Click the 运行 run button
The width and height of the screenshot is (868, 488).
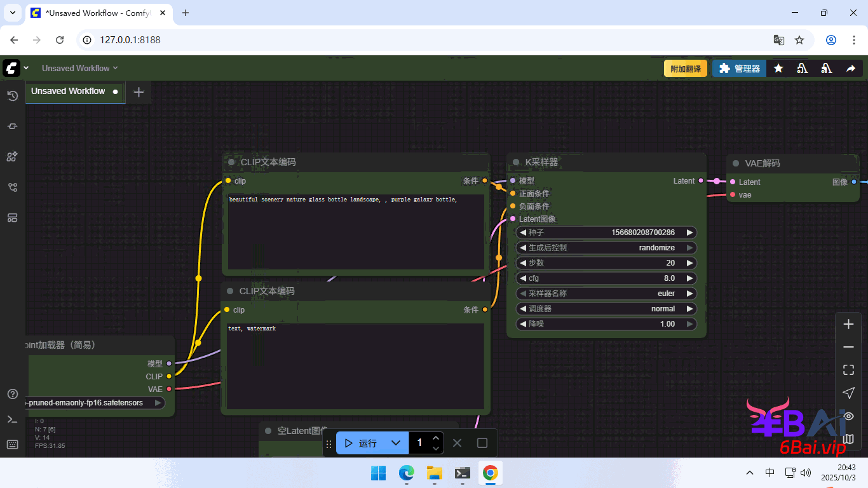[x=361, y=443]
